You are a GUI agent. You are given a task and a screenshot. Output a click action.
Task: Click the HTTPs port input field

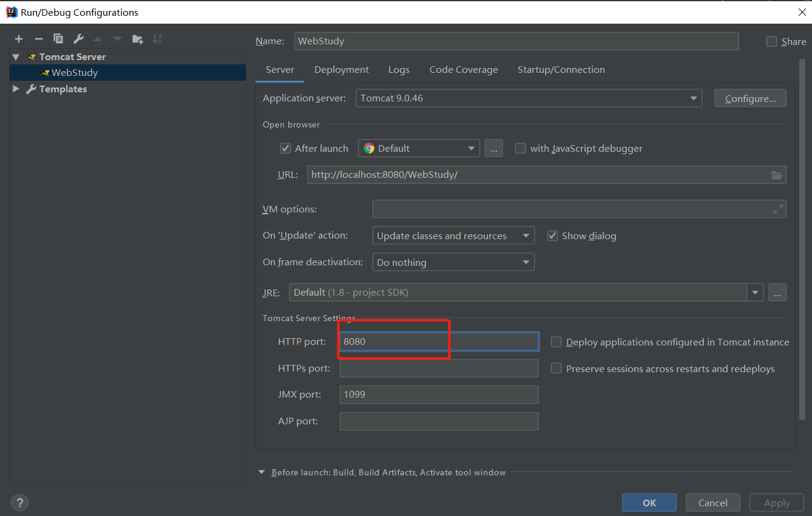click(x=439, y=368)
